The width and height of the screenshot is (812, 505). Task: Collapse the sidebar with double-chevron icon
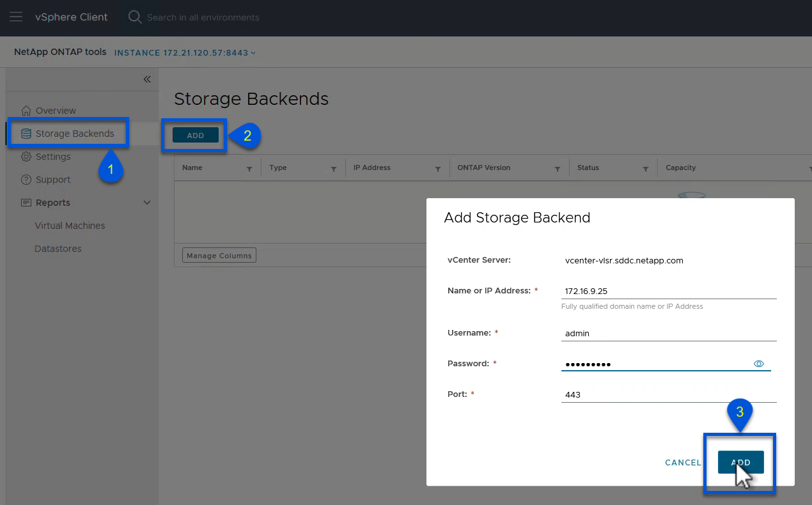147,79
